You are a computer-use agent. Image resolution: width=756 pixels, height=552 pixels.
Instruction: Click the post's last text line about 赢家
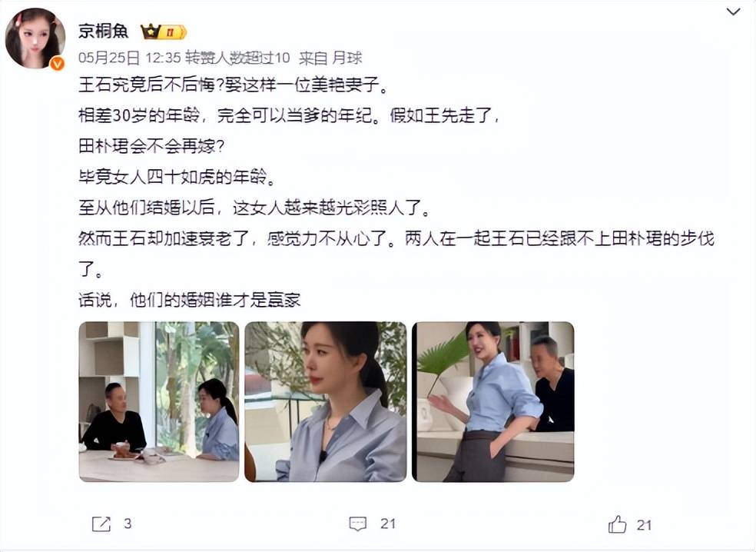[x=190, y=300]
